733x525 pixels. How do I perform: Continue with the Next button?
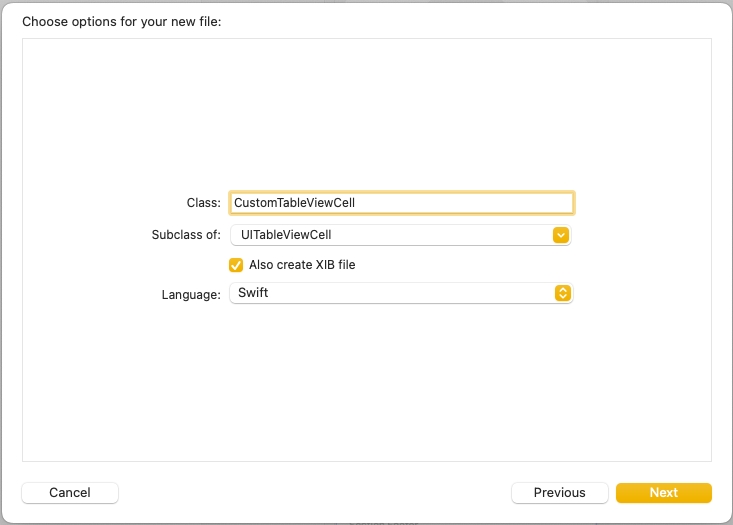point(663,492)
